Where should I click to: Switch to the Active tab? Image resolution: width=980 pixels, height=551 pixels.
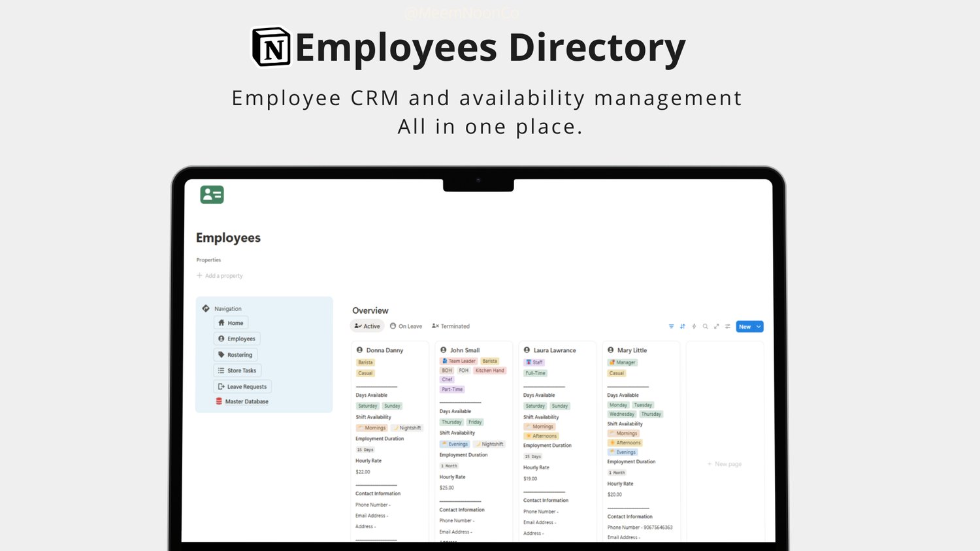[367, 326]
